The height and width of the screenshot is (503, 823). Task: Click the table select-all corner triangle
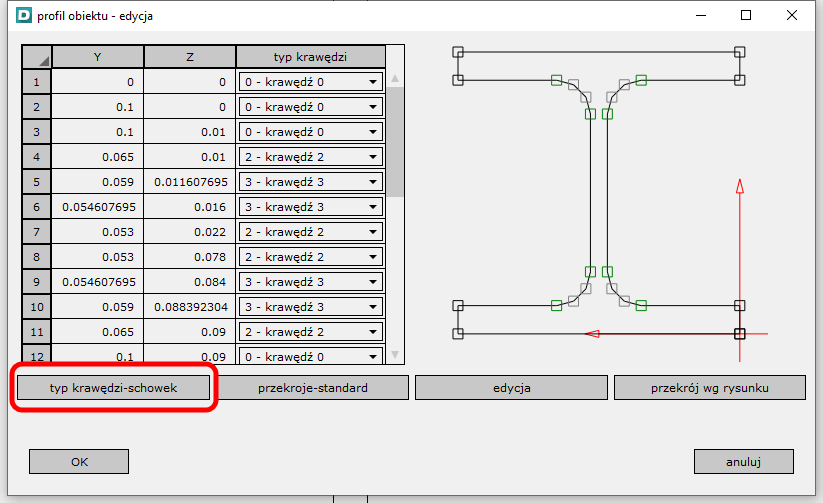pyautogui.click(x=36, y=58)
